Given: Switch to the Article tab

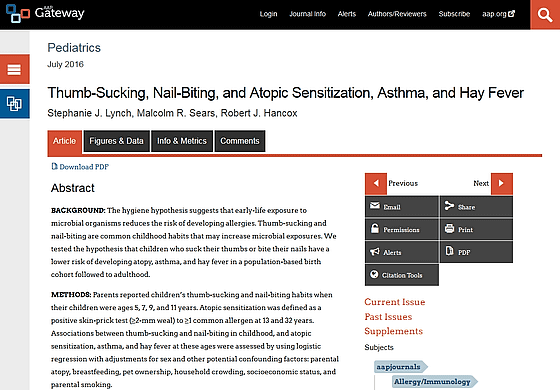Looking at the screenshot, I should click(x=64, y=141).
